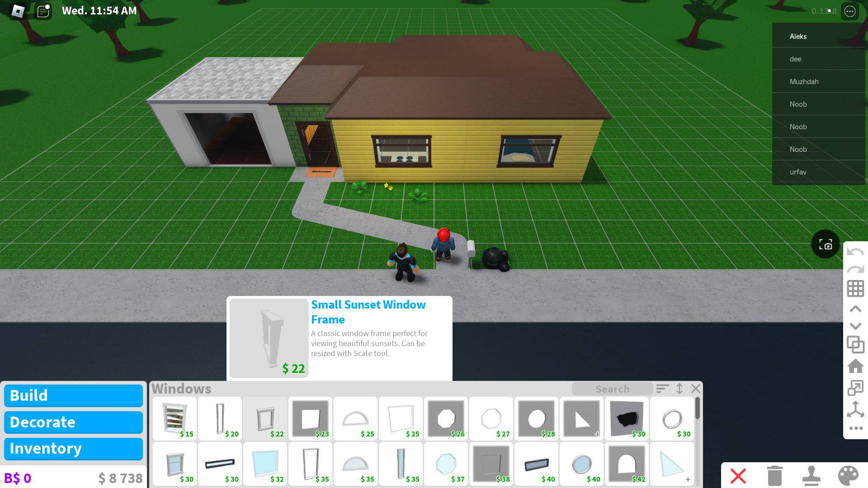868x488 pixels.
Task: Undo the last build action
Action: [x=855, y=252]
